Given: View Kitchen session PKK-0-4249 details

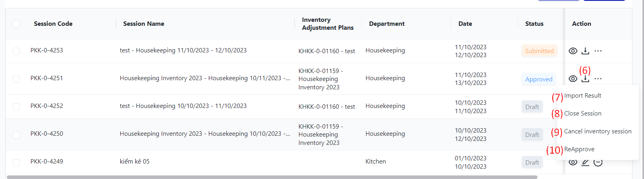Looking at the screenshot, I should [573, 162].
